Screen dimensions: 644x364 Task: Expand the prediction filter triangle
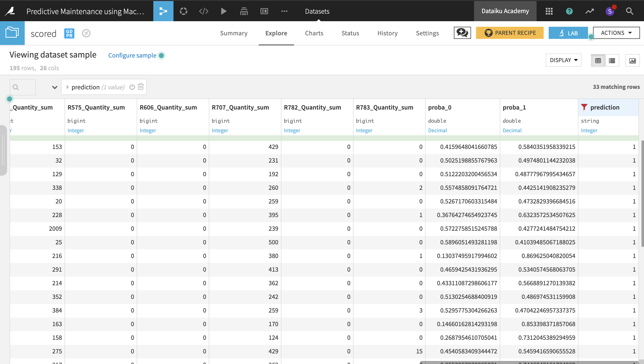click(67, 87)
